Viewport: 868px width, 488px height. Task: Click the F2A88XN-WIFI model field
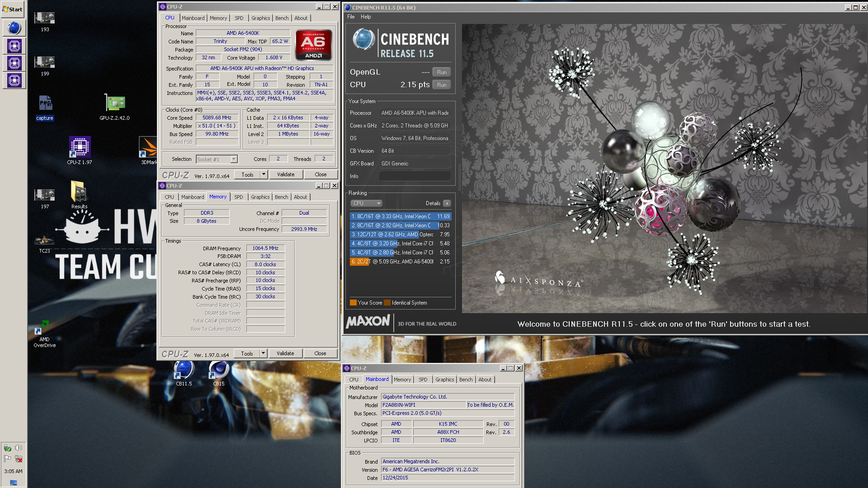point(424,405)
